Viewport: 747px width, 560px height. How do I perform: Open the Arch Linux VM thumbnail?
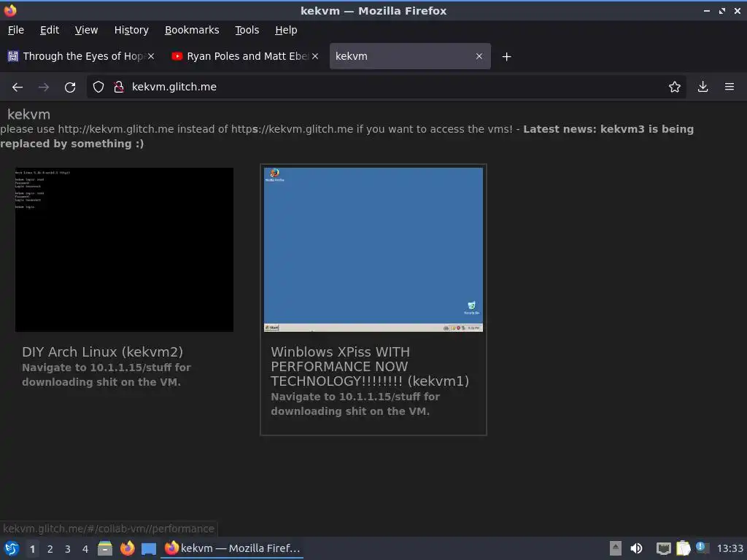[x=124, y=249]
